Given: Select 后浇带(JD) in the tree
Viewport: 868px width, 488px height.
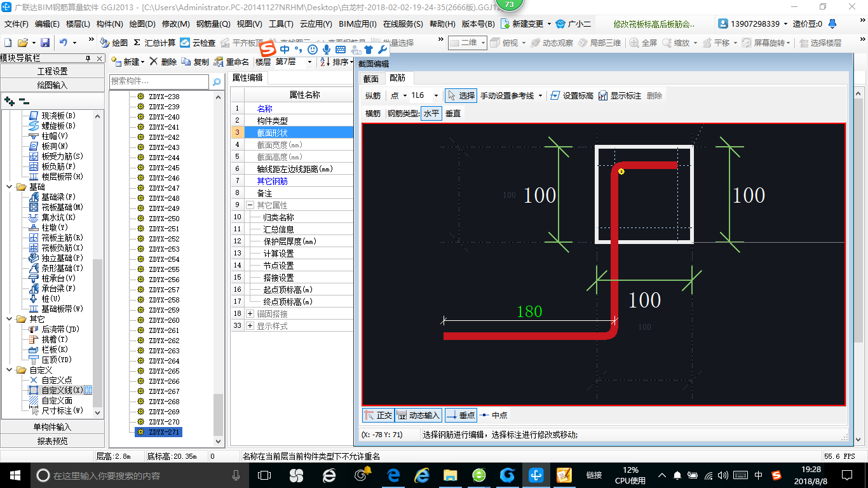Looking at the screenshot, I should click(60, 329).
